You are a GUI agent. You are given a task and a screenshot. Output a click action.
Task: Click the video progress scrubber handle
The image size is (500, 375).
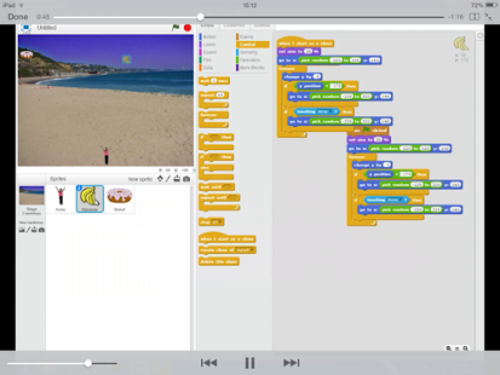(200, 17)
